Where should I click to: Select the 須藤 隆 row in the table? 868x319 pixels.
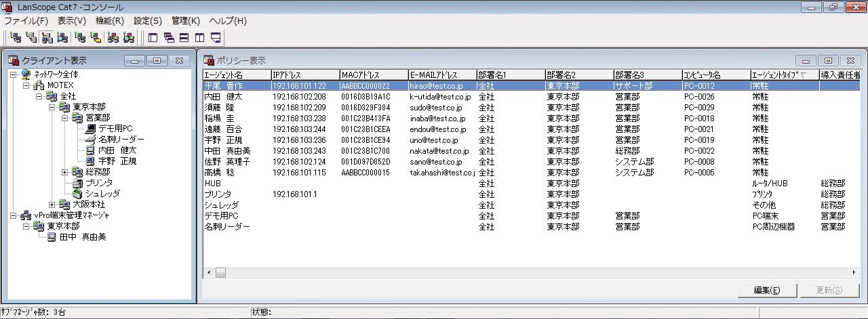532,108
